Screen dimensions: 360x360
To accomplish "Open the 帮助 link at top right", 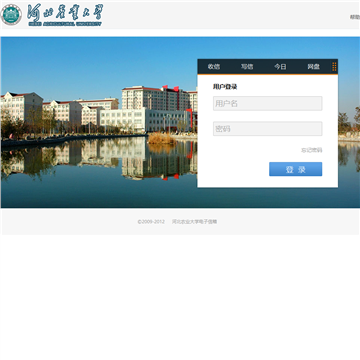I will pyautogui.click(x=355, y=17).
